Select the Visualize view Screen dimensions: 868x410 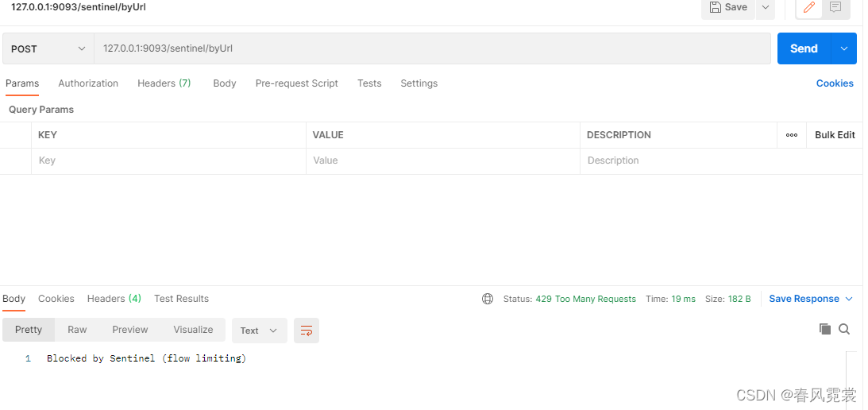[x=193, y=330]
